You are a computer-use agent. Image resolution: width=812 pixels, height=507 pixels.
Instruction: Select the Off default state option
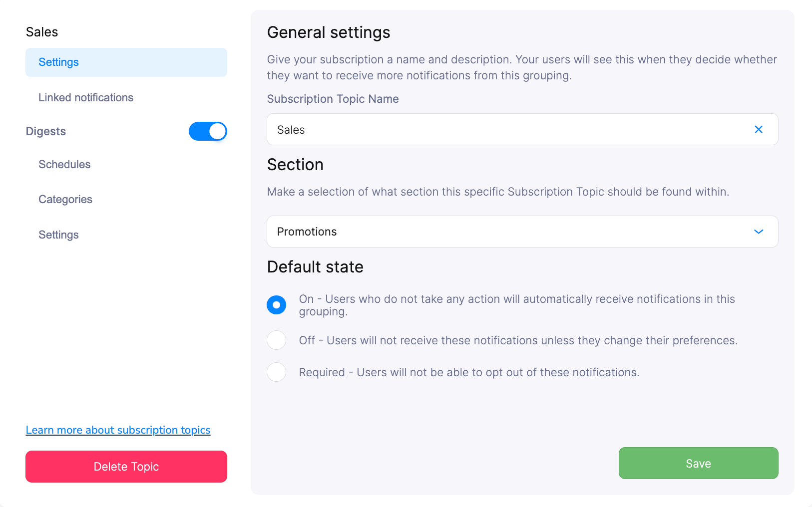pos(276,340)
